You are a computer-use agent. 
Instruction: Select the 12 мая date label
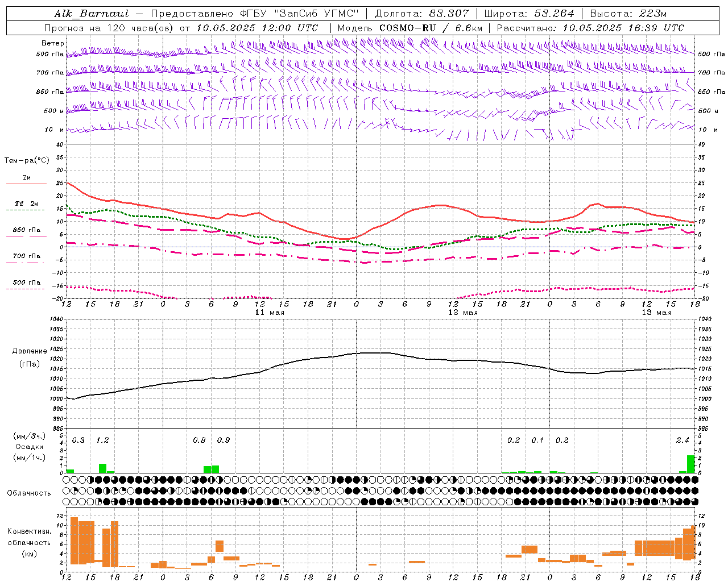click(x=463, y=313)
